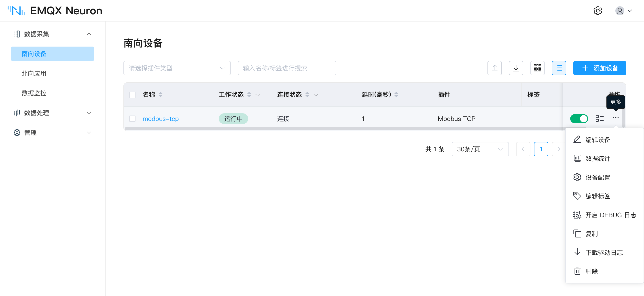Select 复制 from the more menu
The height and width of the screenshot is (296, 644).
point(604,234)
